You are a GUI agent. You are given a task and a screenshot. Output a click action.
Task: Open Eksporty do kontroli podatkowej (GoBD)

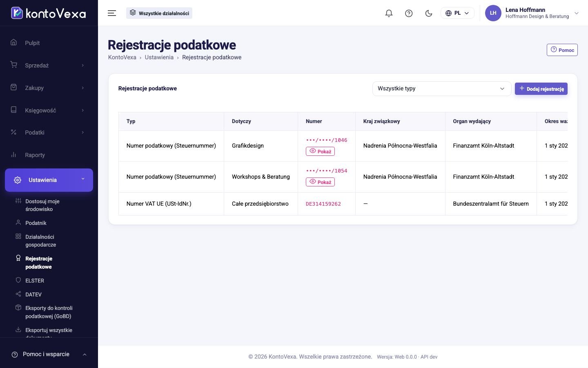49,312
